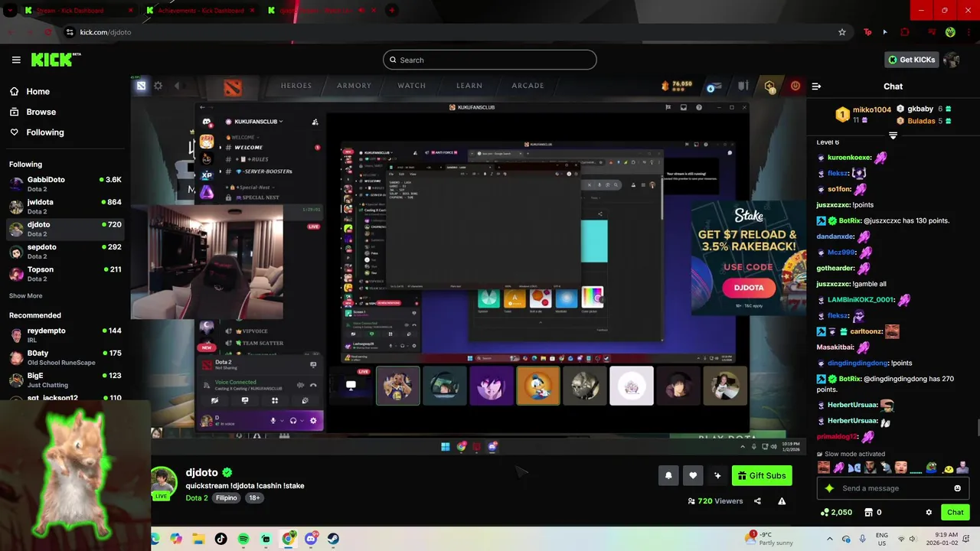The height and width of the screenshot is (551, 980).
Task: Open the Kick hamburger sidebar menu
Action: (16, 60)
